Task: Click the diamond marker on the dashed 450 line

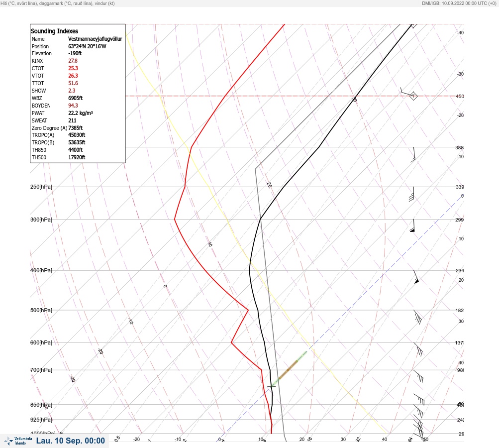Action: click(x=413, y=96)
